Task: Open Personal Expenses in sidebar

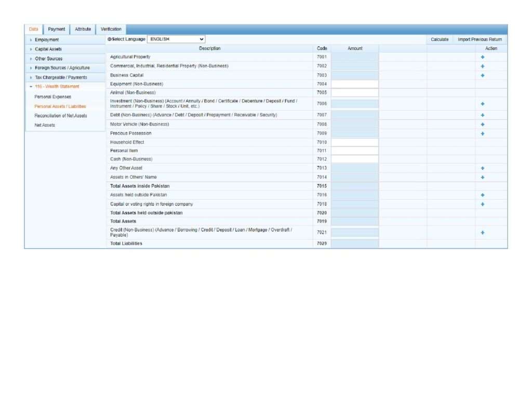Action: pos(52,97)
